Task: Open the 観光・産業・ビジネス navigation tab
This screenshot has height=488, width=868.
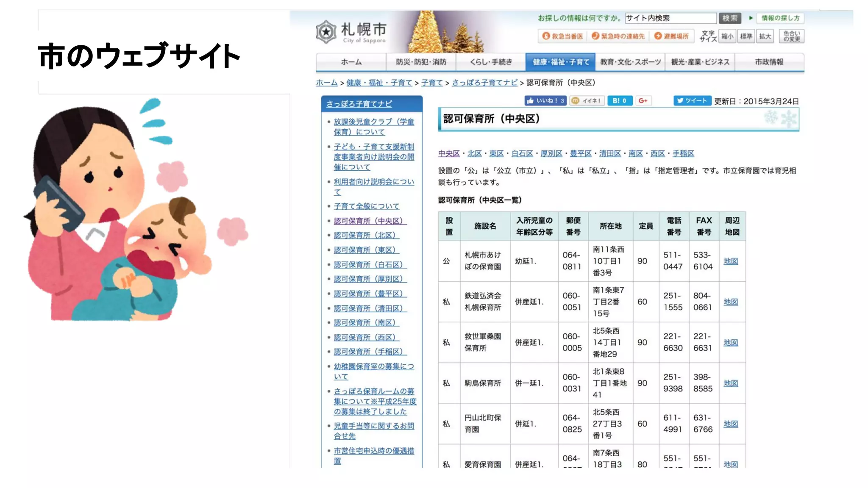Action: [x=700, y=62]
